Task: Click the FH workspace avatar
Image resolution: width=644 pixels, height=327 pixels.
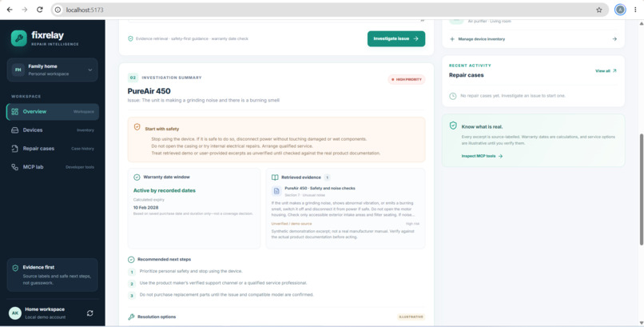Action: (x=18, y=70)
